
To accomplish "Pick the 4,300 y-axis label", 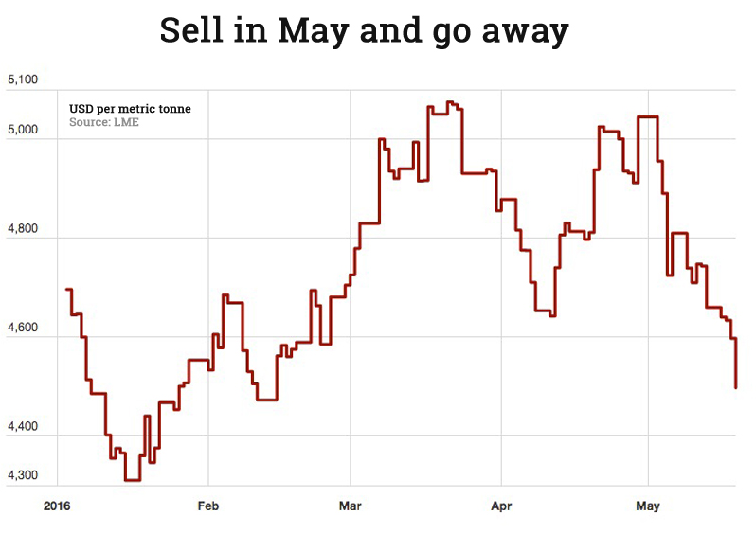I will pyautogui.click(x=23, y=475).
